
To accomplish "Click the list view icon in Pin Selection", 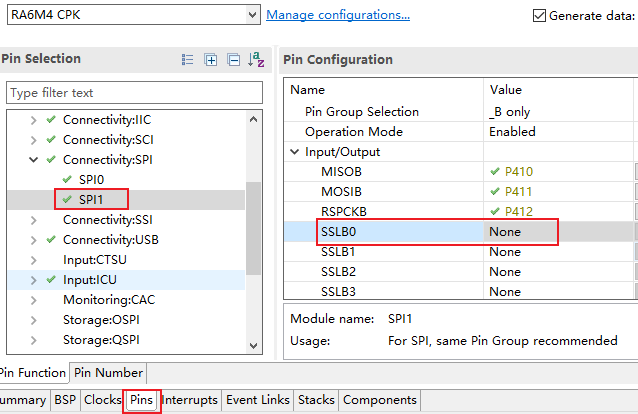I will point(188,60).
